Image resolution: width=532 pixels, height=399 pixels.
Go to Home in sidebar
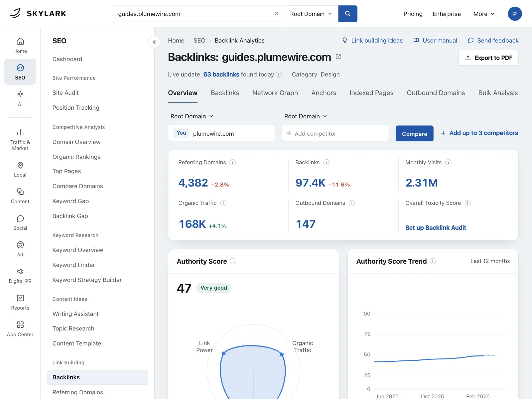pos(20,46)
